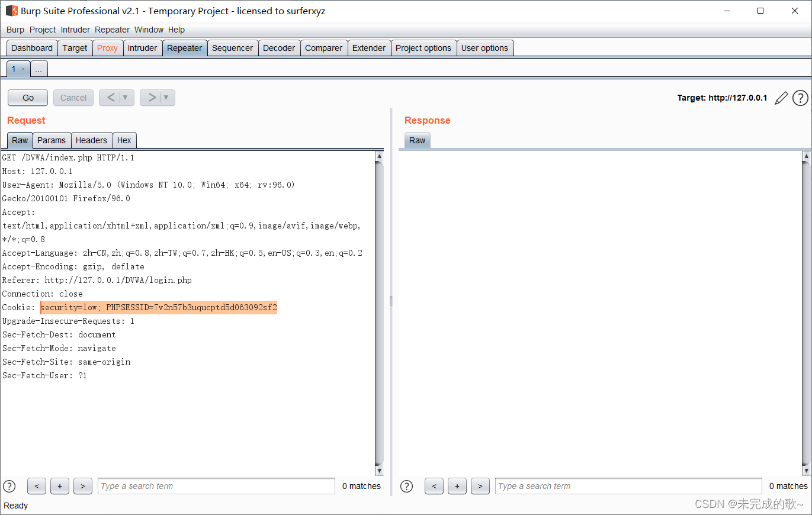Focus the Request search term field

point(216,486)
